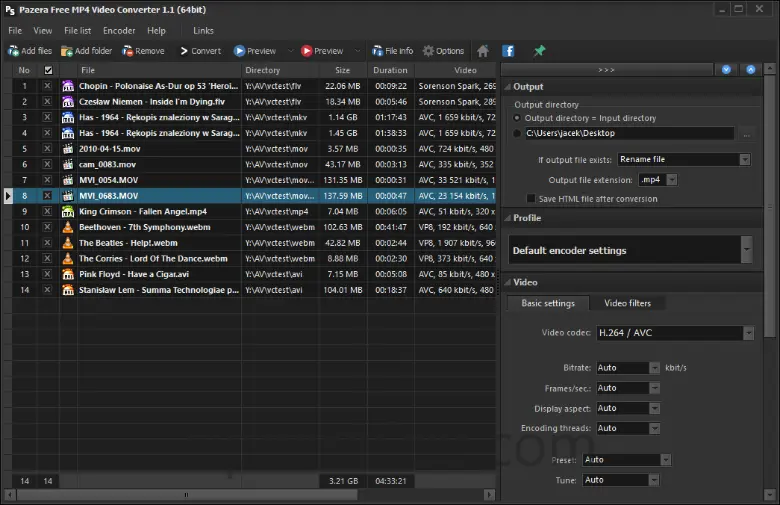Open the File menu

click(x=15, y=30)
